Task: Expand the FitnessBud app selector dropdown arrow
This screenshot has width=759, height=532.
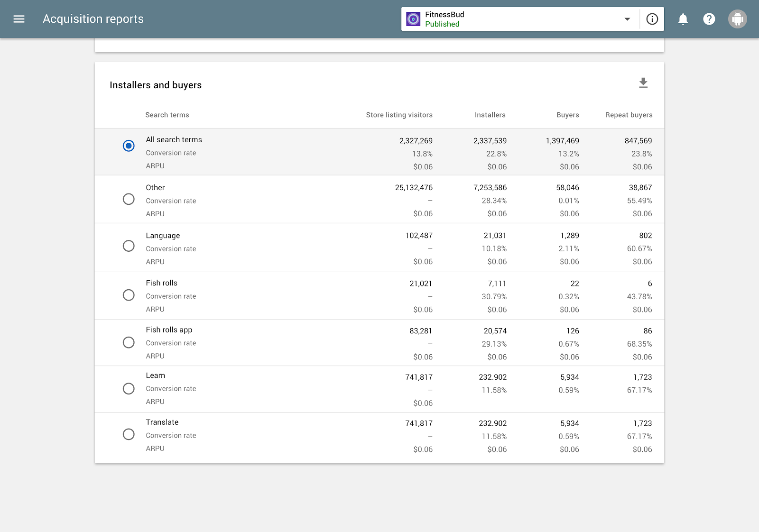Action: (627, 19)
